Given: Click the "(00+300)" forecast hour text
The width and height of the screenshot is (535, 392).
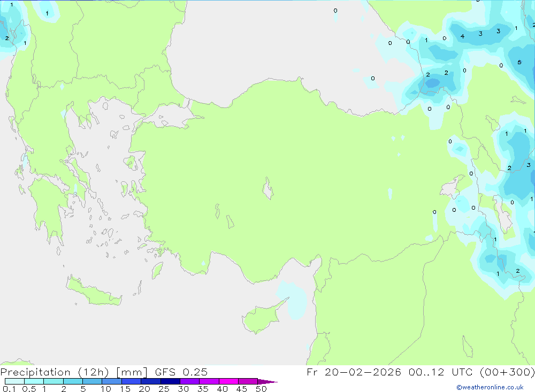Looking at the screenshot, I should (508, 372).
